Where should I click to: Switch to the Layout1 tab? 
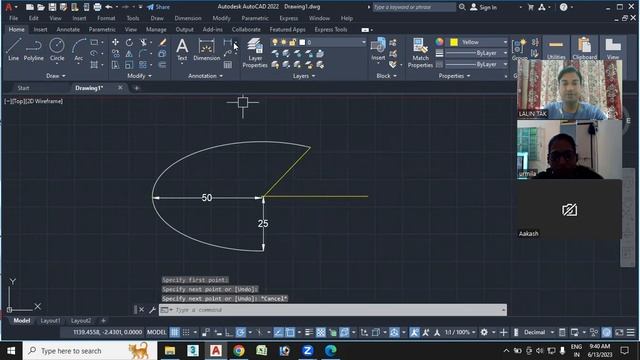tap(50, 321)
